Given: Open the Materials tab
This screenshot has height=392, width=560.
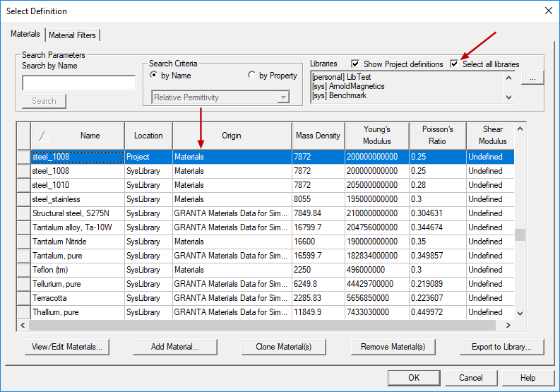Looking at the screenshot, I should (25, 35).
